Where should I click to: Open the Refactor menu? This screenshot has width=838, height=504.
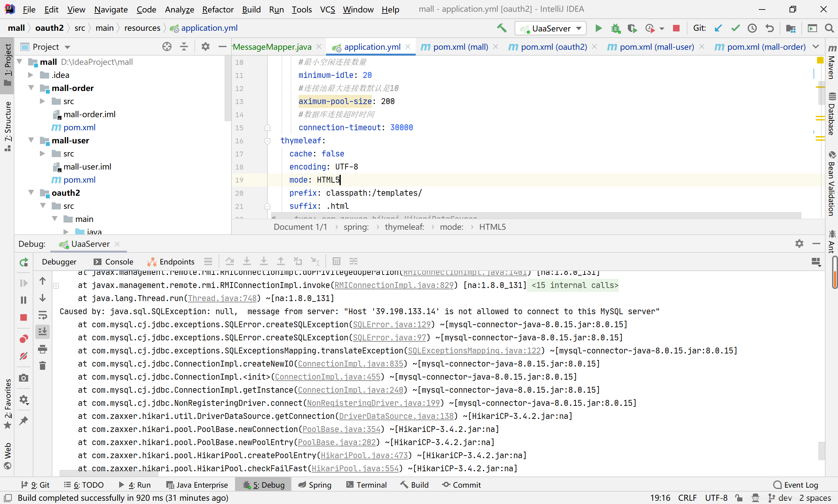[x=217, y=9]
